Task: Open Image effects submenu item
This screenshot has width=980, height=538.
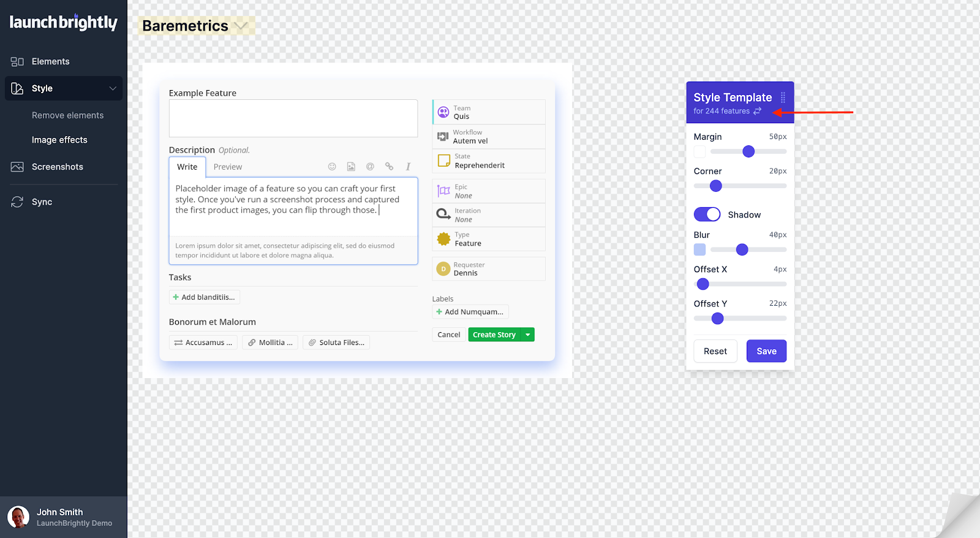Action: click(59, 140)
